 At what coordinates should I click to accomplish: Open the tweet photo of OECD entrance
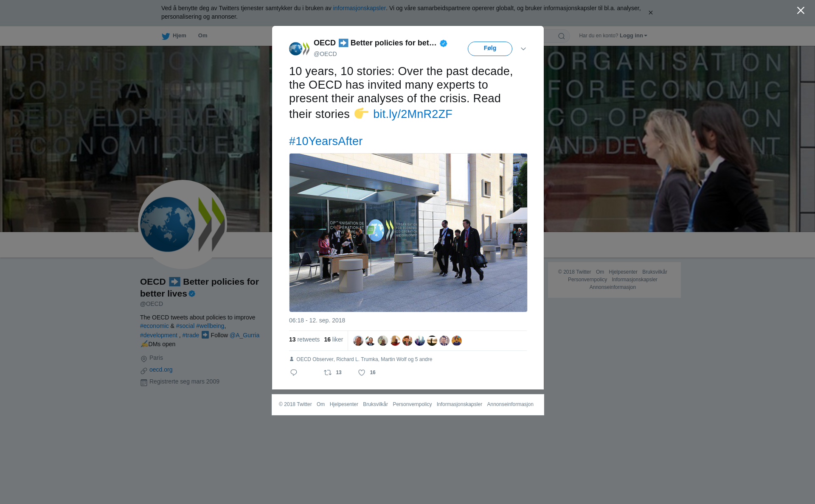pyautogui.click(x=408, y=232)
